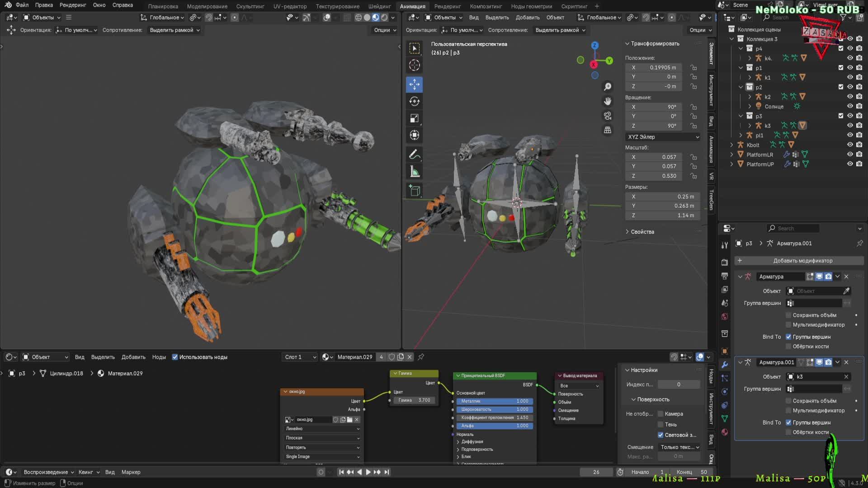The width and height of the screenshot is (868, 488).
Task: Switch to the 'Моделирование' workspace tab
Action: [207, 6]
